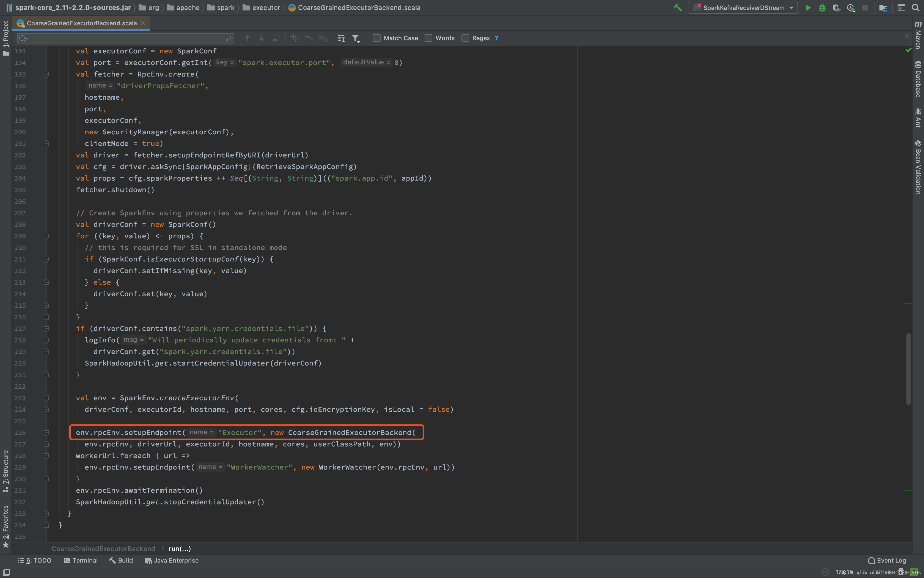Click the editor vertical scrollbar thumb
This screenshot has height=578, width=924.
(x=908, y=369)
